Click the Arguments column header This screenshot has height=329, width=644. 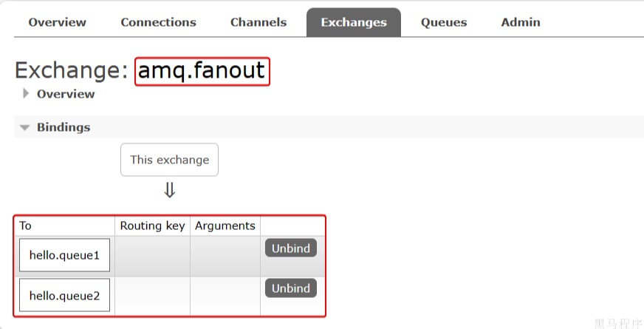coord(225,225)
